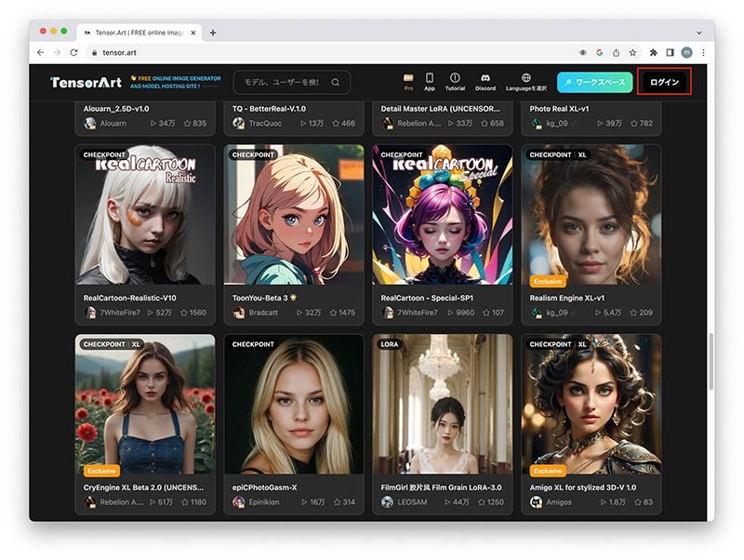Click the CHECKPOINT tag on epiCPhotoGasm-X card
Viewport: 744px width, 560px height.
click(253, 344)
